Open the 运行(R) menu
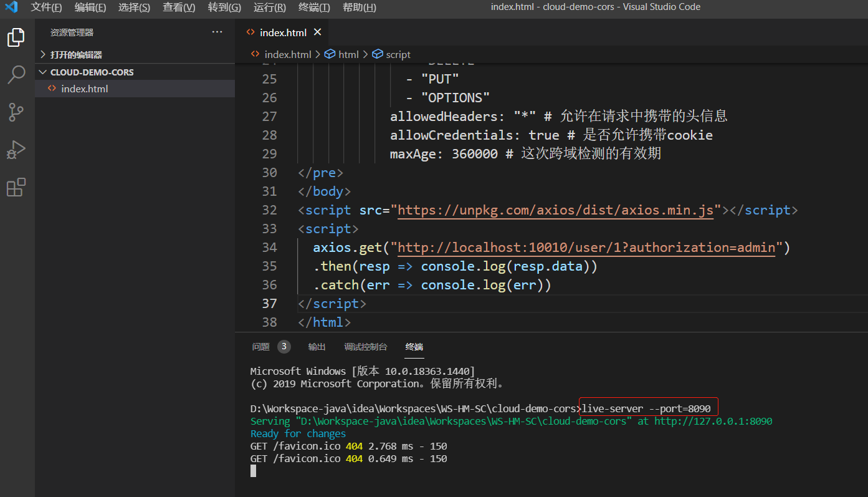The image size is (868, 497). [270, 7]
